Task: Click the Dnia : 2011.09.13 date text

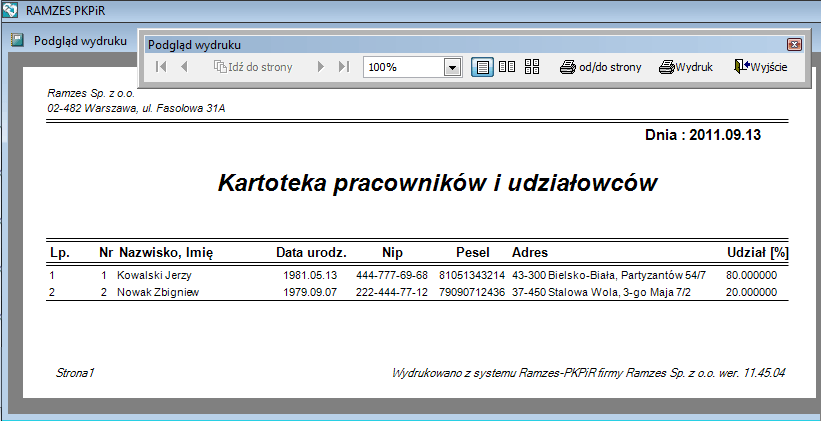Action: point(703,135)
